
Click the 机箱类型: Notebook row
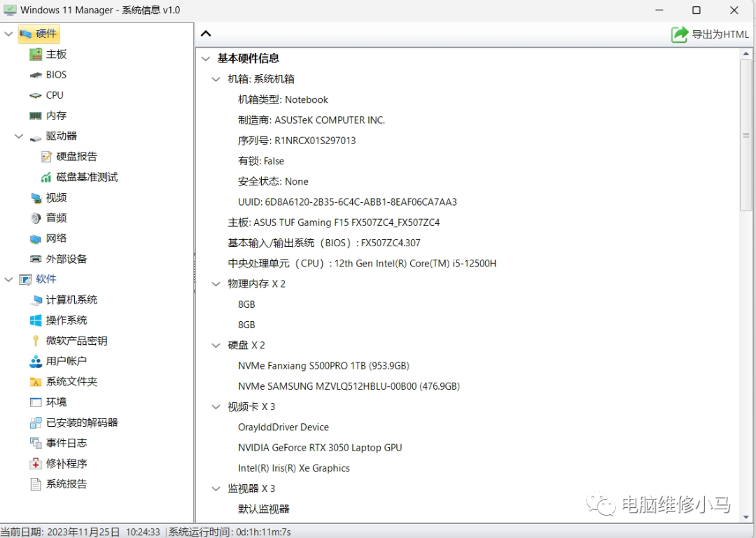283,100
